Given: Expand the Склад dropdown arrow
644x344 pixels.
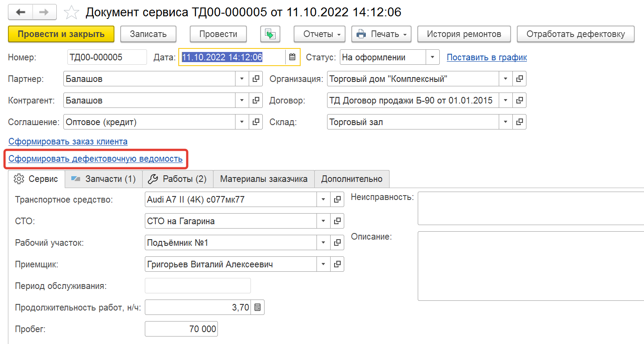Looking at the screenshot, I should 506,122.
